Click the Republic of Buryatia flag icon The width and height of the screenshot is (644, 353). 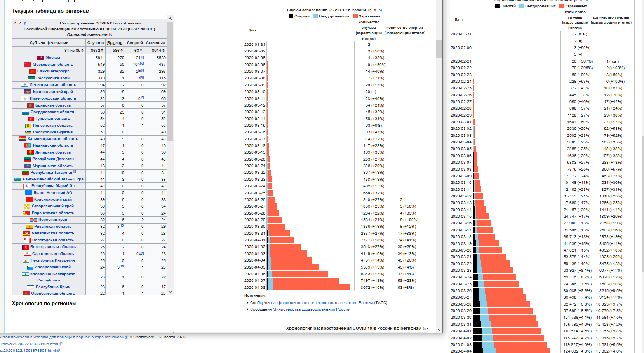coord(28,132)
